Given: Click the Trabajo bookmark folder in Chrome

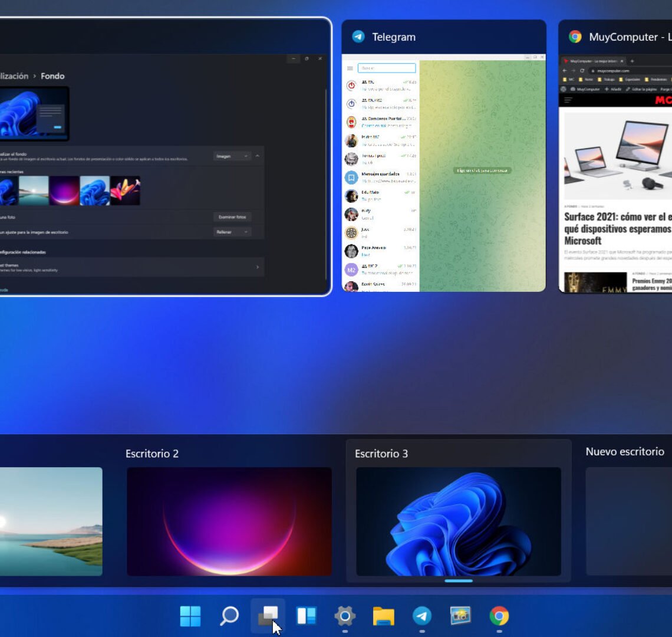Looking at the screenshot, I should [606, 80].
